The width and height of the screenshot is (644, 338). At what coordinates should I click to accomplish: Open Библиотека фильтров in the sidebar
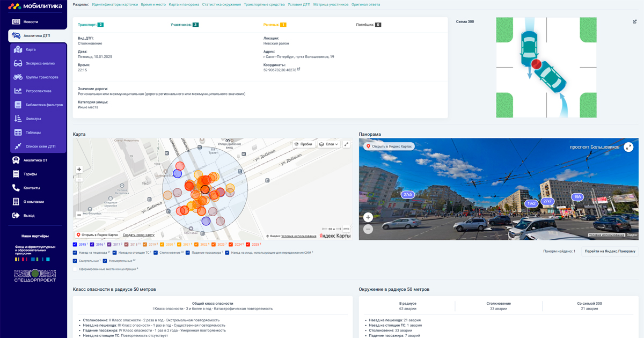(44, 105)
